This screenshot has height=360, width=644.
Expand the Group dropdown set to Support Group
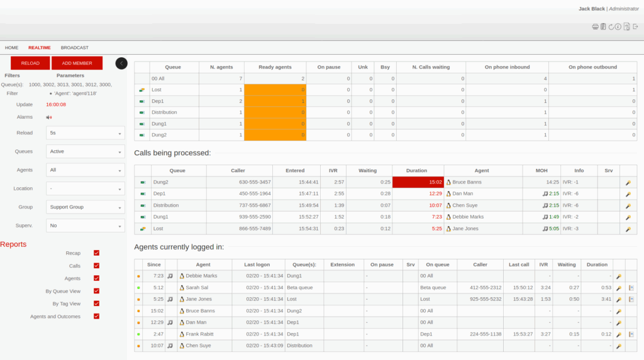(86, 207)
